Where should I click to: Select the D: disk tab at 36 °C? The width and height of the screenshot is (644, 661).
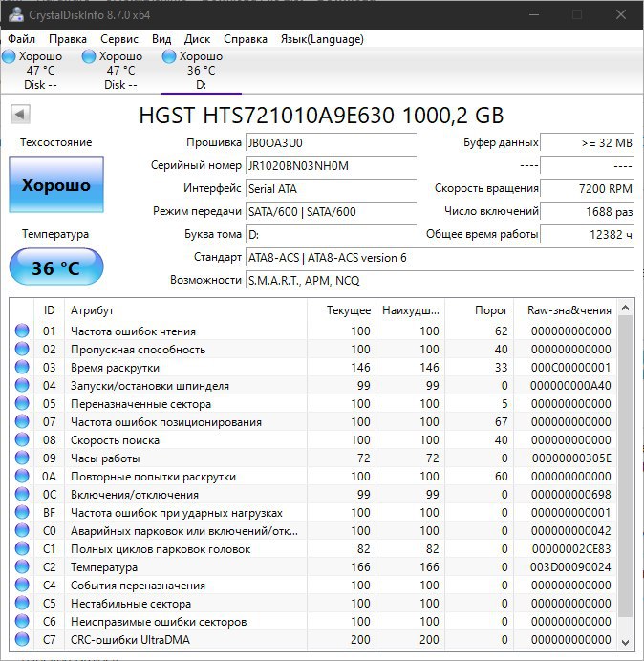pyautogui.click(x=202, y=71)
